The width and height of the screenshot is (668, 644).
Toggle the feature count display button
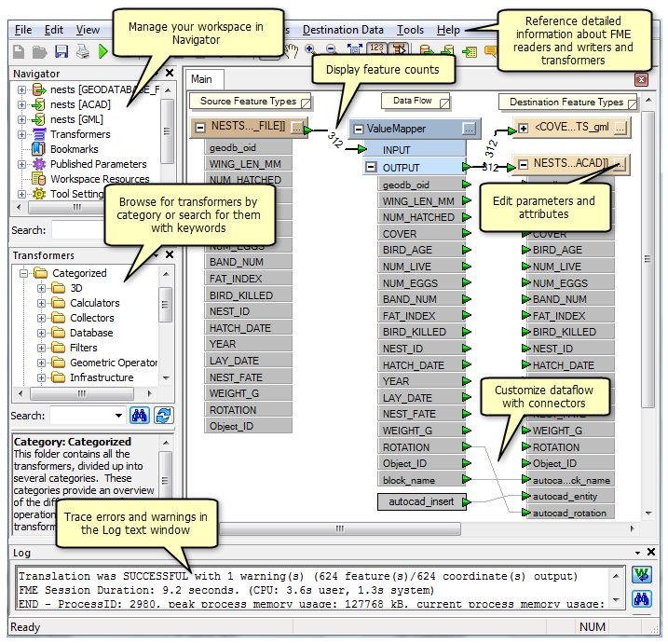(375, 49)
